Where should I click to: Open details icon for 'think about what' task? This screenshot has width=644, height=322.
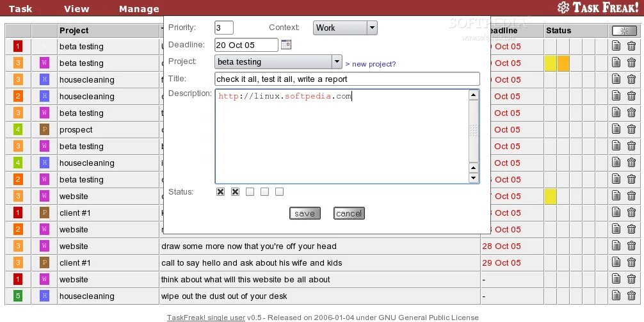[616, 279]
